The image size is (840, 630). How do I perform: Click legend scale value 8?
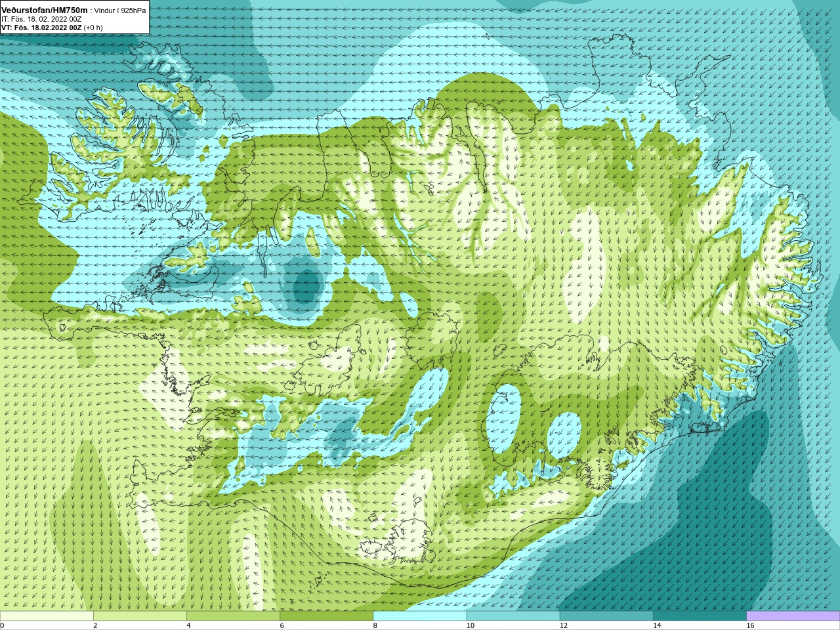tap(375, 625)
